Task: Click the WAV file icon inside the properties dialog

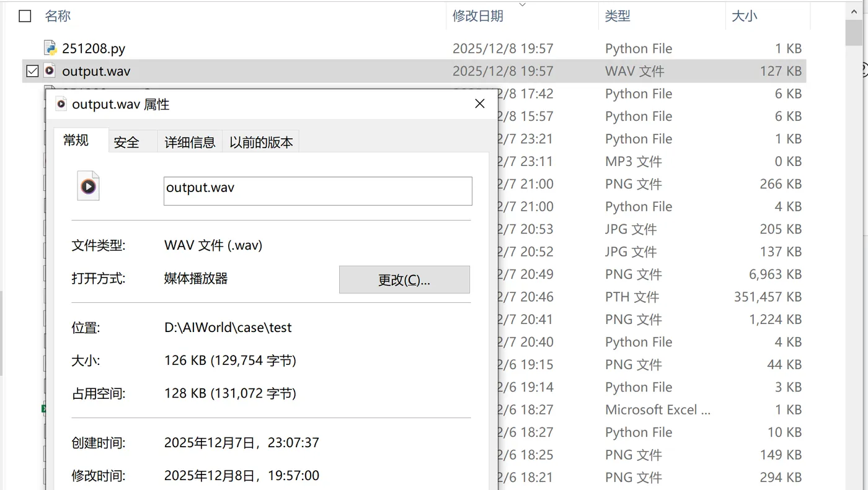Action: click(88, 185)
